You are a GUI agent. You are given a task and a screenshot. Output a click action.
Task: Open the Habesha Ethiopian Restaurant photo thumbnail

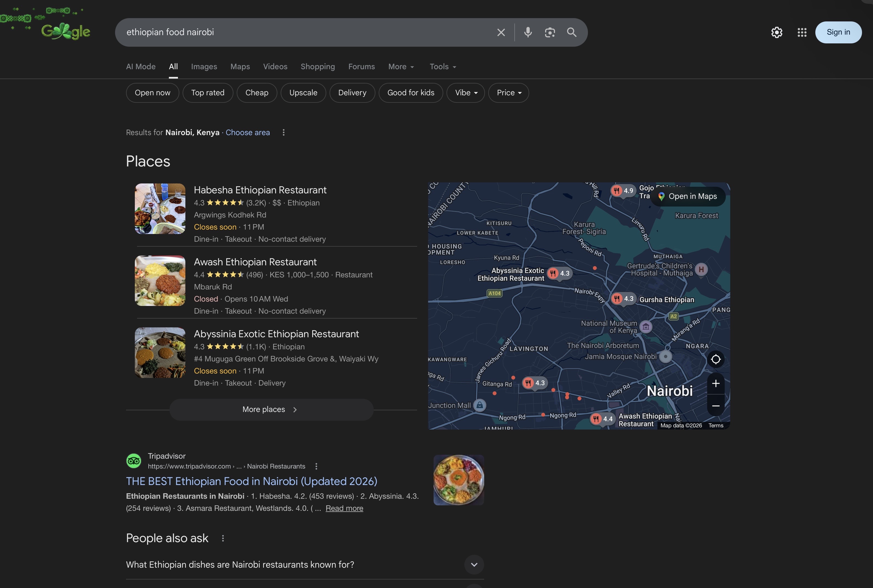pos(160,208)
